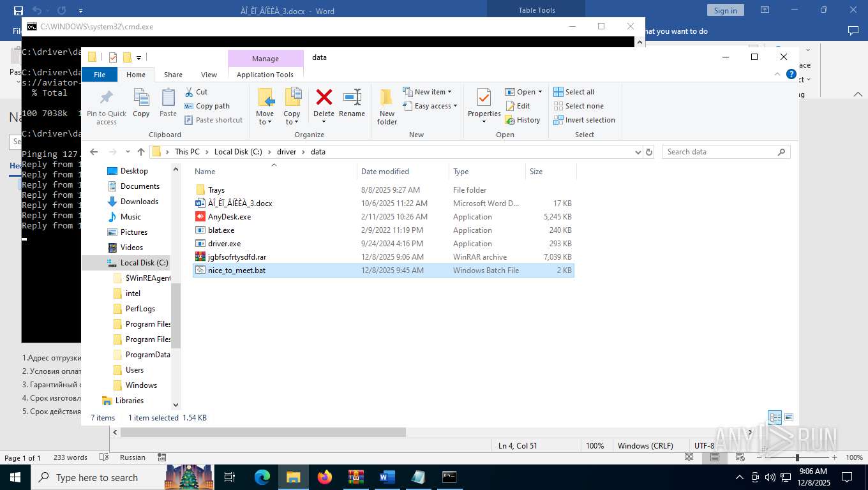Open the Application Tools tab
This screenshot has width=868, height=490.
coord(265,75)
